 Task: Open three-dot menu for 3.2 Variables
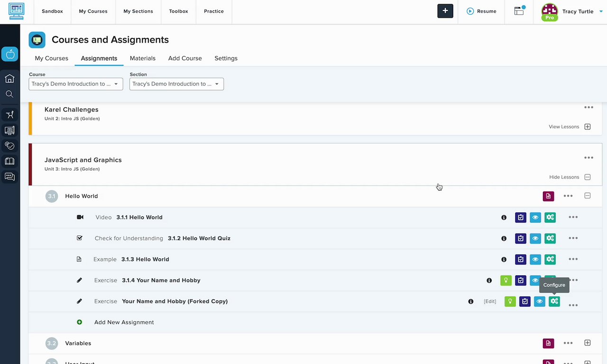(568, 343)
